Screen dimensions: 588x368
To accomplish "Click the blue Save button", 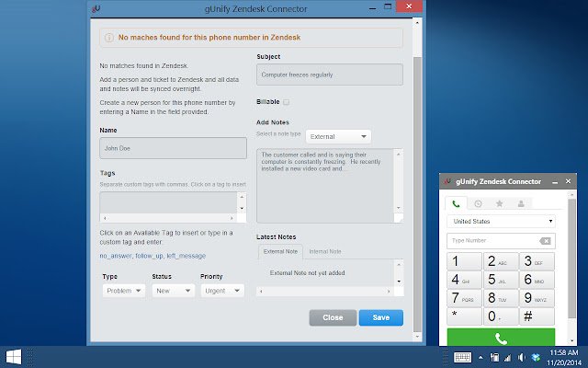I will click(380, 317).
